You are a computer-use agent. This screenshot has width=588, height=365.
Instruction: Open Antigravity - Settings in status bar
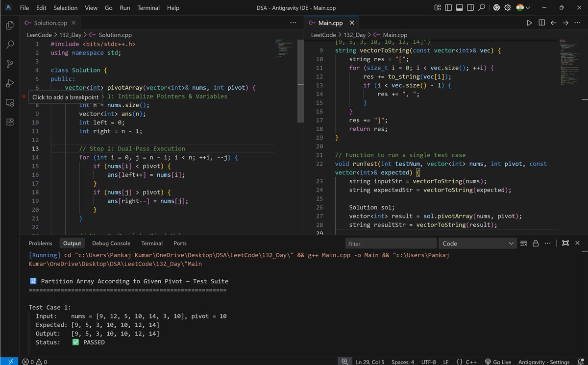(x=543, y=362)
